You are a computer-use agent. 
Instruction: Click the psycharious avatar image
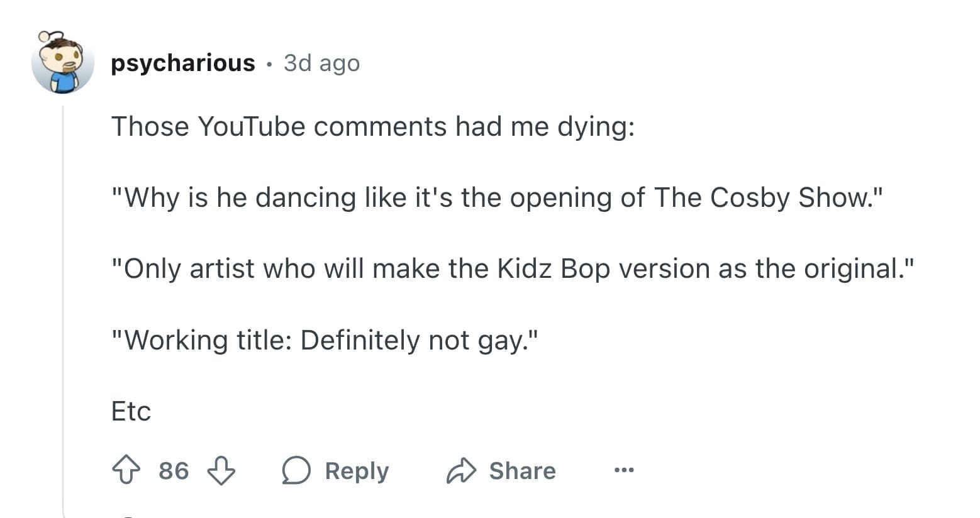click(x=62, y=62)
